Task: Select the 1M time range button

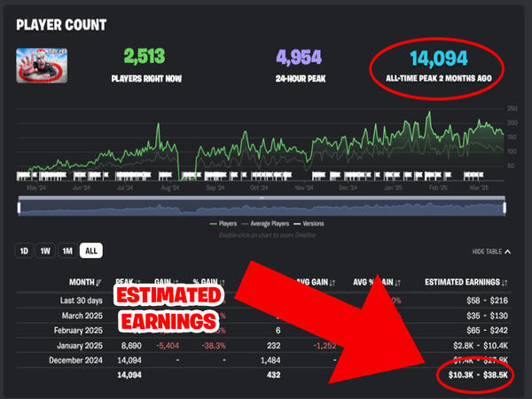Action: [x=67, y=251]
